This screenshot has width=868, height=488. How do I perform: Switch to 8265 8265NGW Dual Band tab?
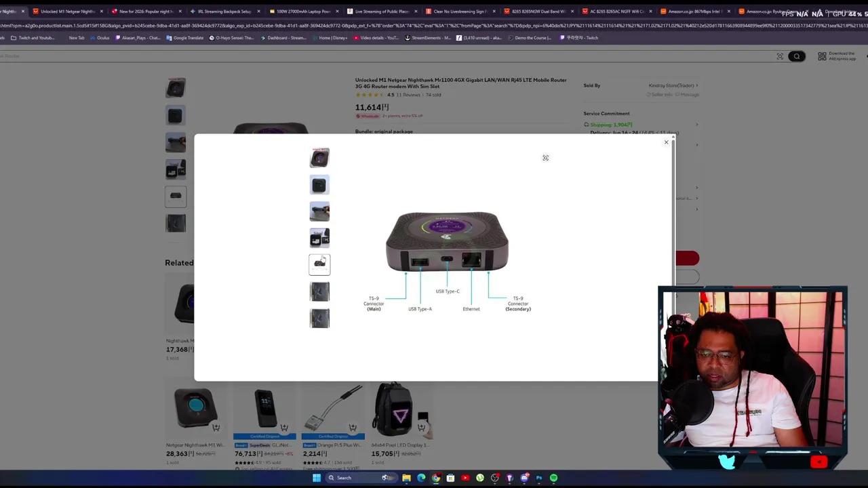pyautogui.click(x=538, y=12)
